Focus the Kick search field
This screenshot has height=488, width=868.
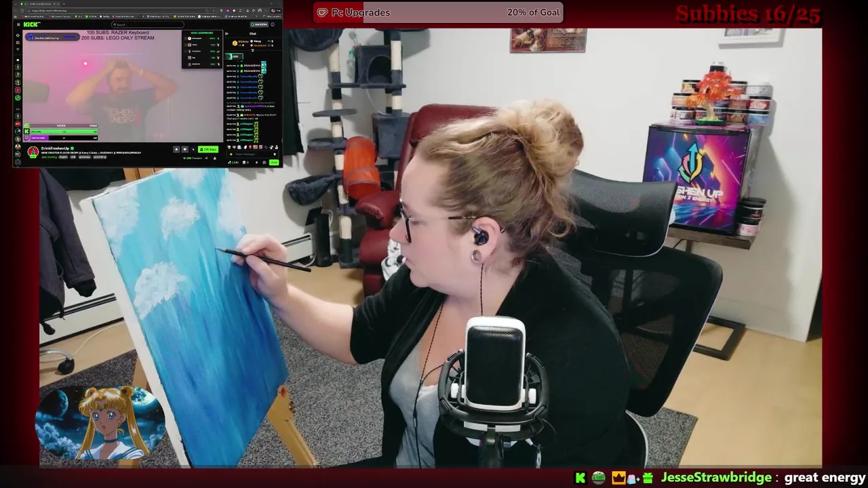(148, 24)
